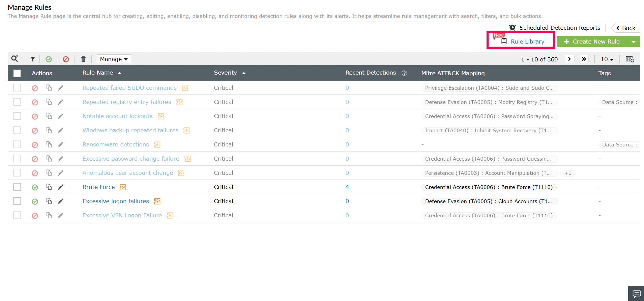This screenshot has width=644, height=301.
Task: Open the Manage dropdown
Action: [114, 59]
